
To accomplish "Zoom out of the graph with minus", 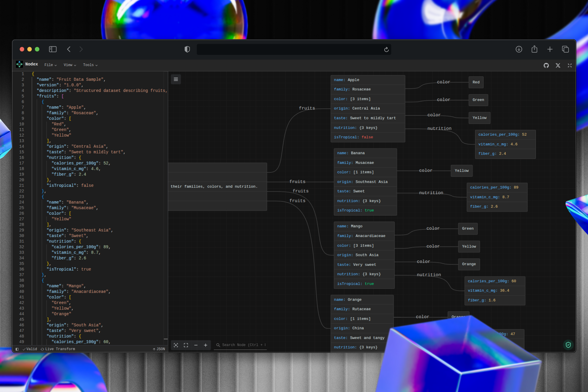I will click(196, 345).
